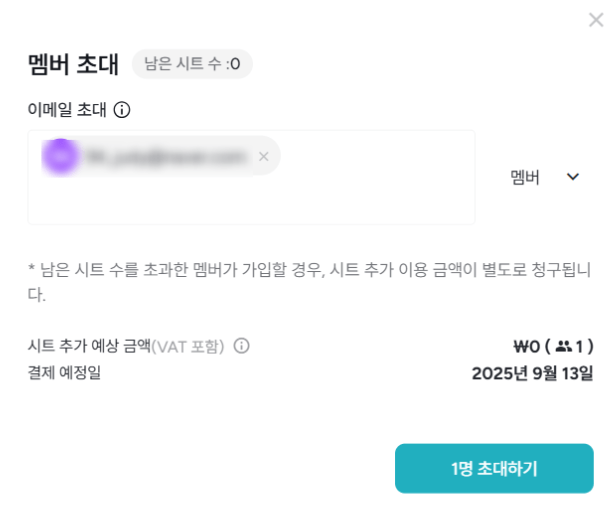This screenshot has height=523, width=615.
Task: Click the 멤버 초대 dialog title
Action: pyautogui.click(x=73, y=64)
